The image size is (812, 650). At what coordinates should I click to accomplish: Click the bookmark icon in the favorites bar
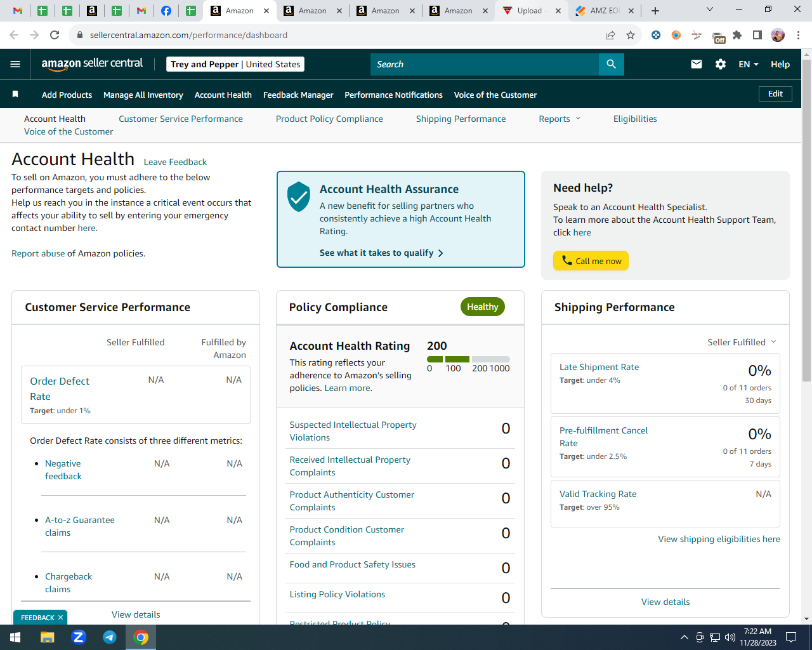click(x=15, y=95)
